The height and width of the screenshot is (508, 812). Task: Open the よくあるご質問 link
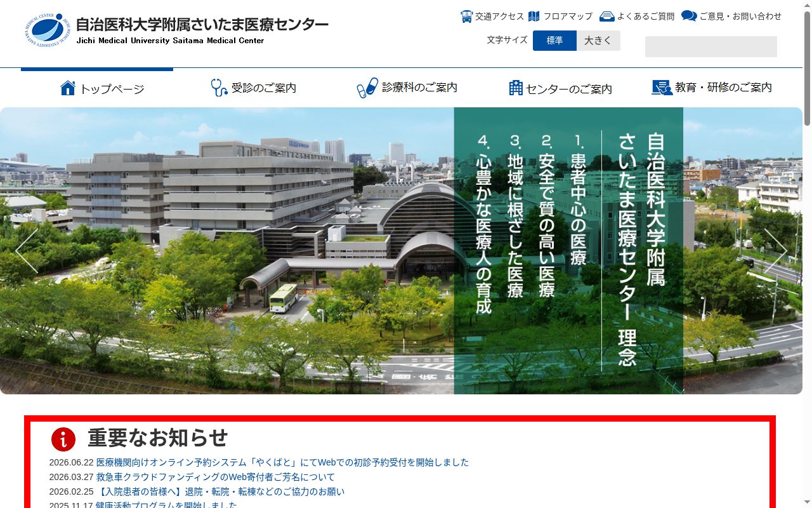646,17
